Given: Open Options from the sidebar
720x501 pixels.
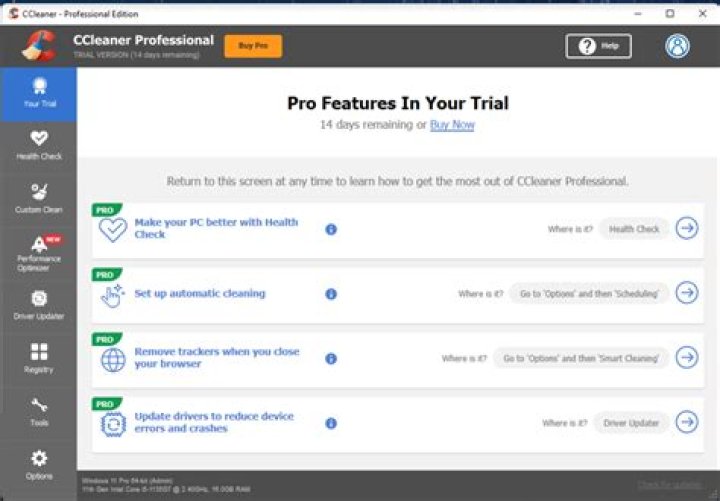Looking at the screenshot, I should 39,465.
